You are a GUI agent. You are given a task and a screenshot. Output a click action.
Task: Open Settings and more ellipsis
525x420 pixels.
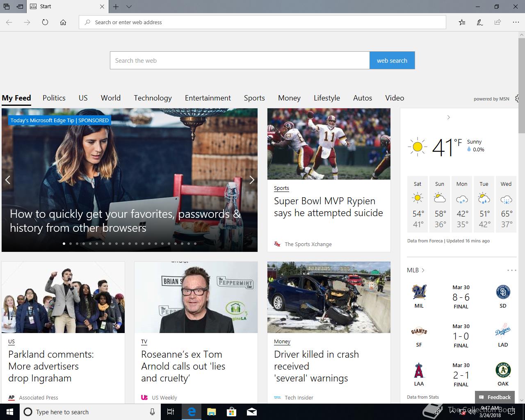click(x=516, y=22)
